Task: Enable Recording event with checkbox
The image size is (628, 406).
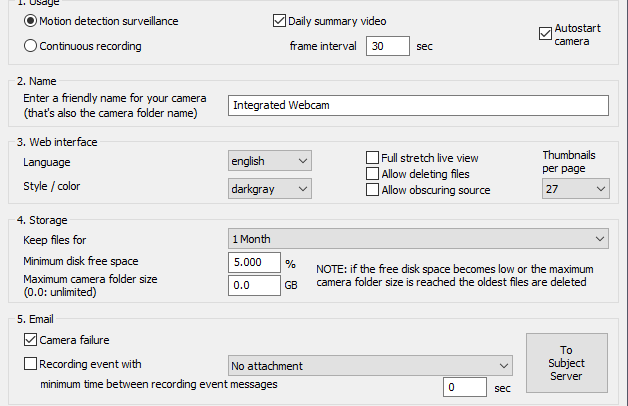Action: point(30,364)
